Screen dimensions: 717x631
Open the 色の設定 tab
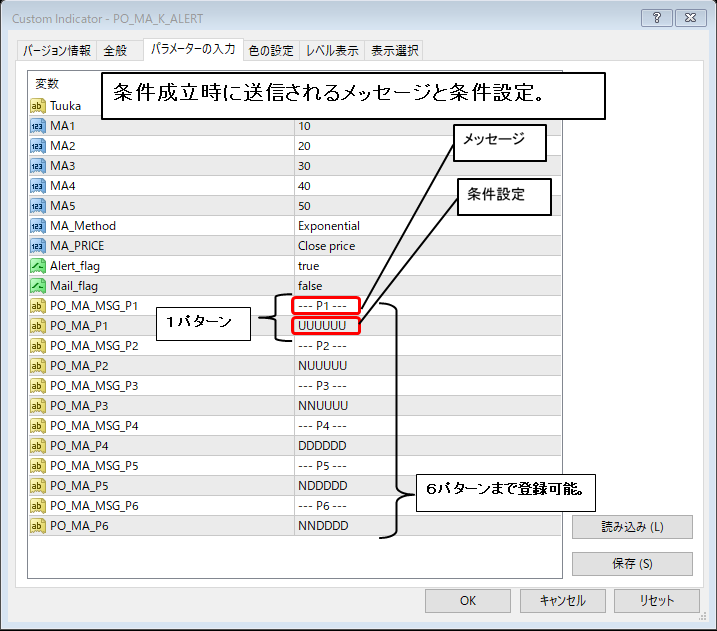(271, 50)
